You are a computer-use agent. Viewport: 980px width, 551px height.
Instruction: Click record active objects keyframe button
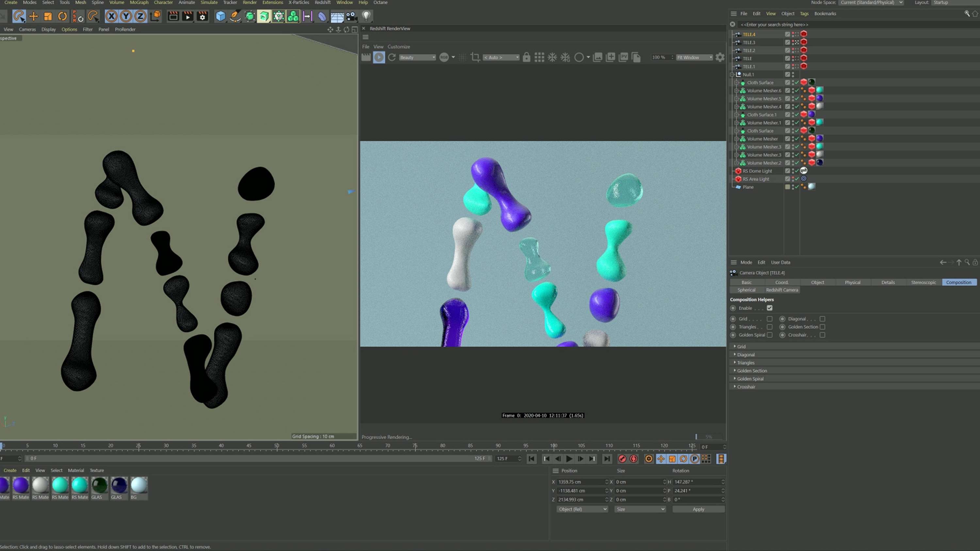622,459
